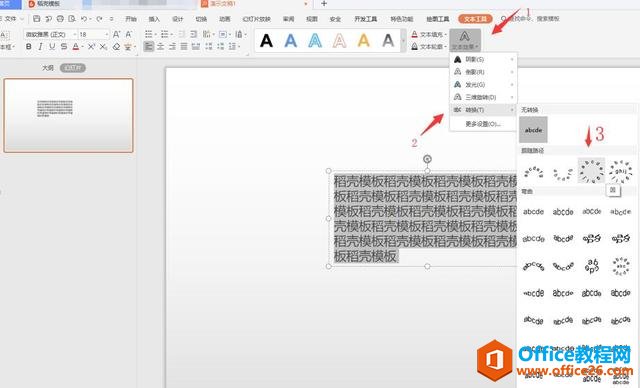
Task: Open the font name dropdown
Action: pyautogui.click(x=50, y=34)
